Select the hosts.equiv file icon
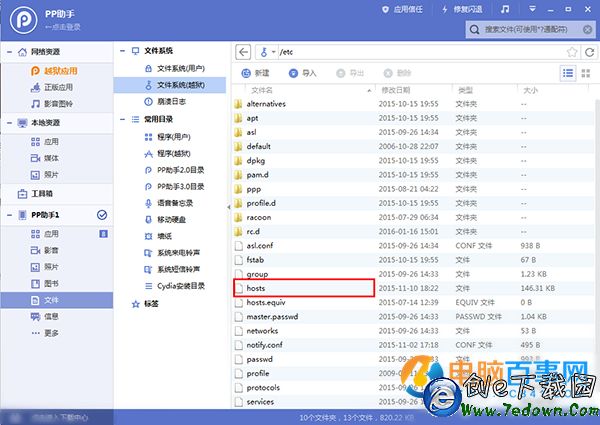The image size is (600, 425). point(239,303)
